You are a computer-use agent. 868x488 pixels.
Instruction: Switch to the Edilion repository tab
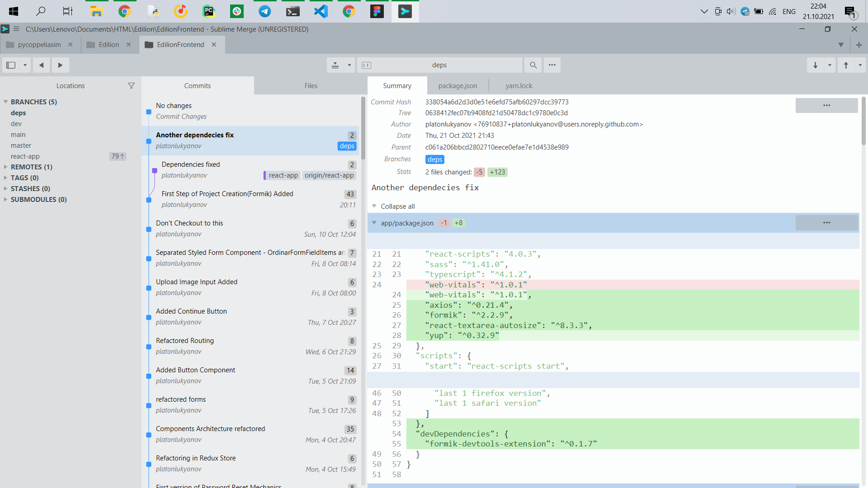[x=108, y=44]
